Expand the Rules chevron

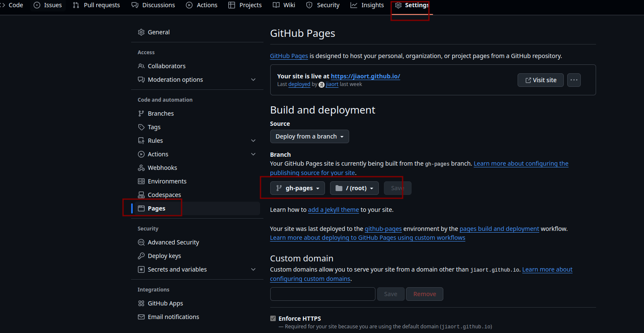[x=253, y=141]
